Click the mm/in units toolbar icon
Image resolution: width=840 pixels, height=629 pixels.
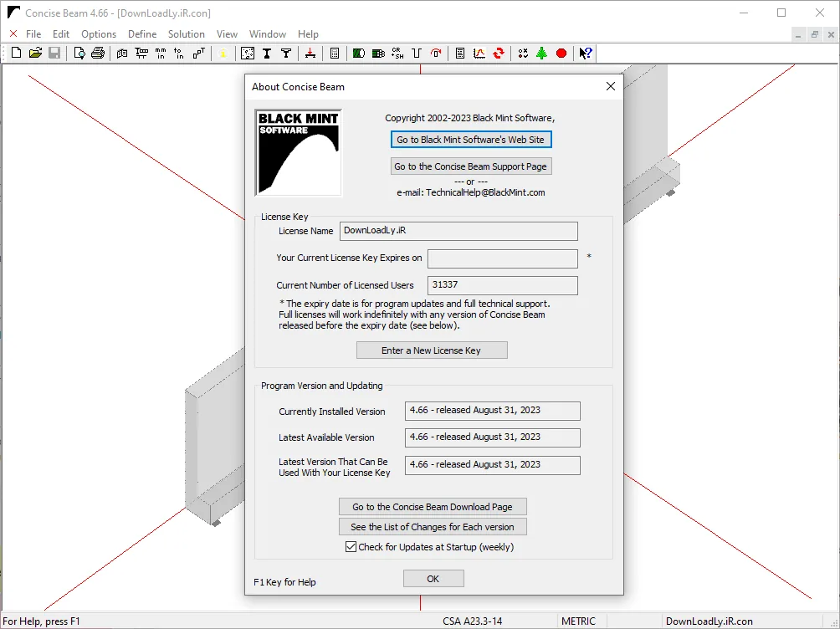161,53
